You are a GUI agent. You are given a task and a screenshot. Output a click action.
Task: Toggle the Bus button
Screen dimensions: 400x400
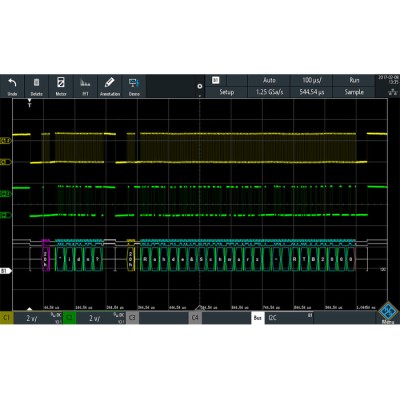[x=258, y=318]
